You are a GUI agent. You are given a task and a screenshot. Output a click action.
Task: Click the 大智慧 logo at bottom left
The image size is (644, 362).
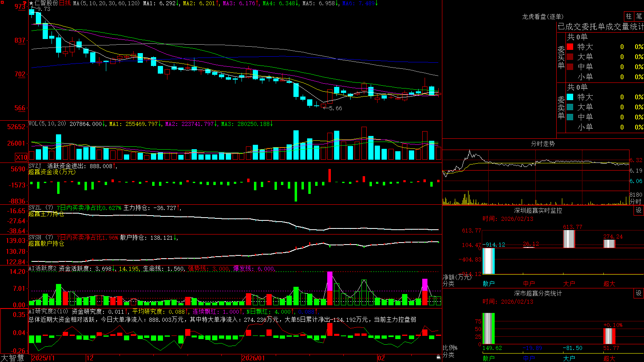(x=12, y=358)
